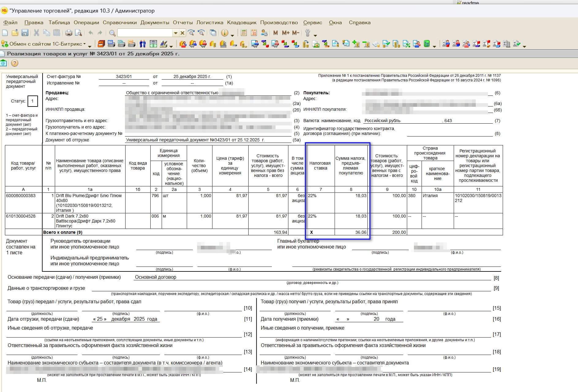Screen dimensions: 578x392
Task: Click the round question mark help icon
Action: (14, 63)
